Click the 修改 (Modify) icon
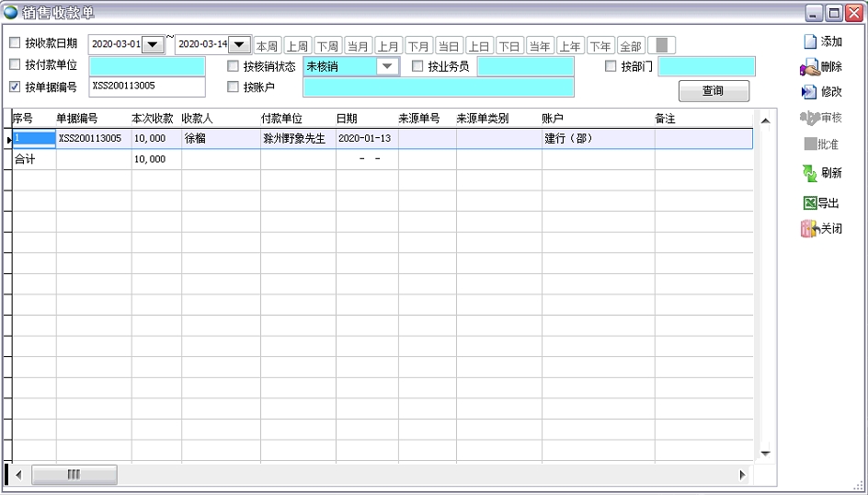Screen dimensions: 868x495 (809, 92)
